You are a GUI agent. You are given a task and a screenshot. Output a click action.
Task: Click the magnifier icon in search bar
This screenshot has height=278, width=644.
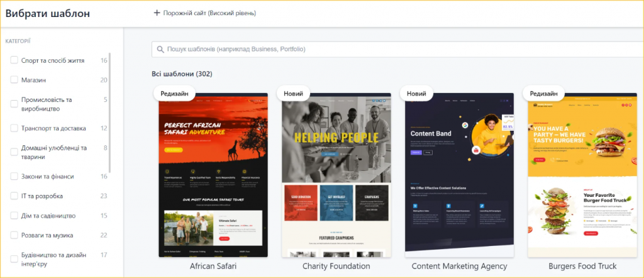coord(160,49)
